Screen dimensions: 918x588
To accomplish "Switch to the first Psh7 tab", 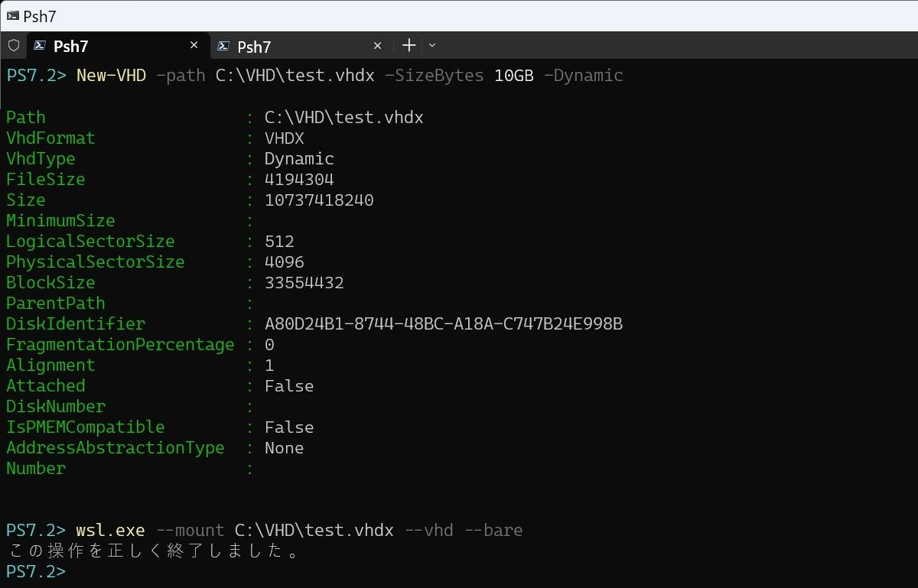I will tap(118, 46).
